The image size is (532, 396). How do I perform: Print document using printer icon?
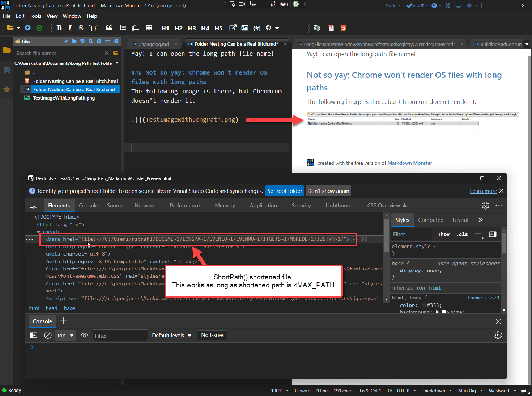click(x=317, y=28)
